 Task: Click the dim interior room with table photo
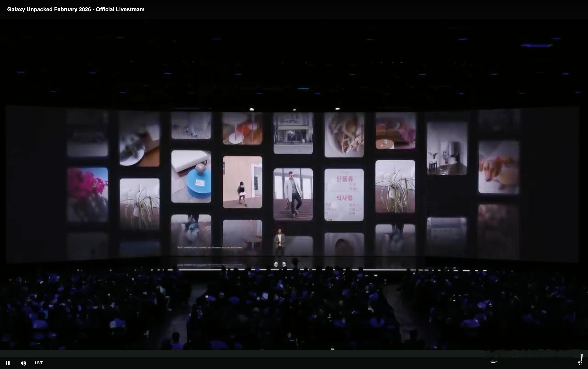point(447,148)
